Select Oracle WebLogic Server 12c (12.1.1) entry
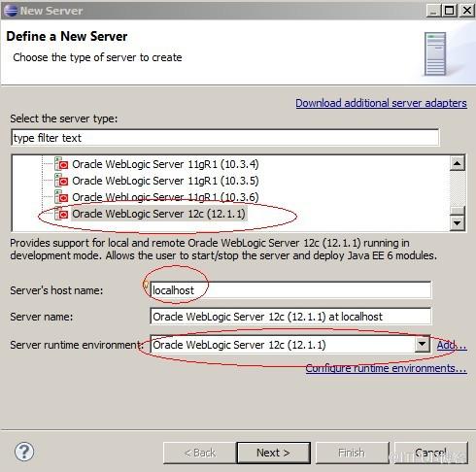This screenshot has height=472, width=476. pyautogui.click(x=159, y=214)
